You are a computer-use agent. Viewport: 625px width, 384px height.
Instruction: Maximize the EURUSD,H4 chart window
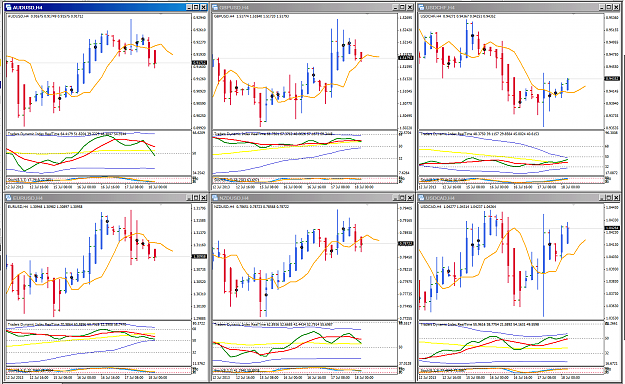[x=197, y=198]
